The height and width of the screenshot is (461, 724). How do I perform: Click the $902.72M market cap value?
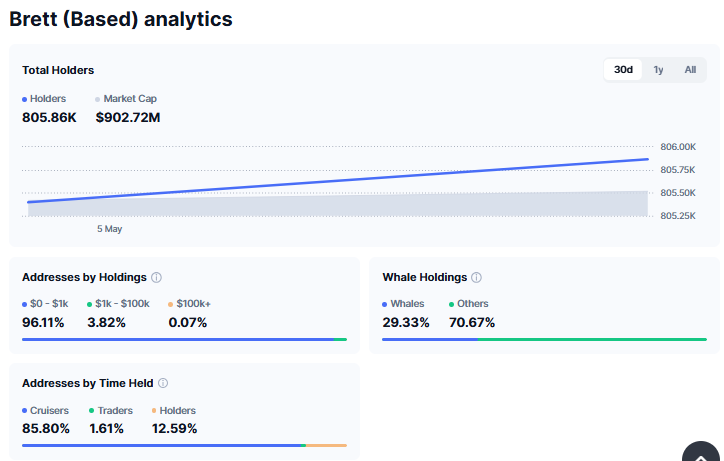pyautogui.click(x=128, y=117)
